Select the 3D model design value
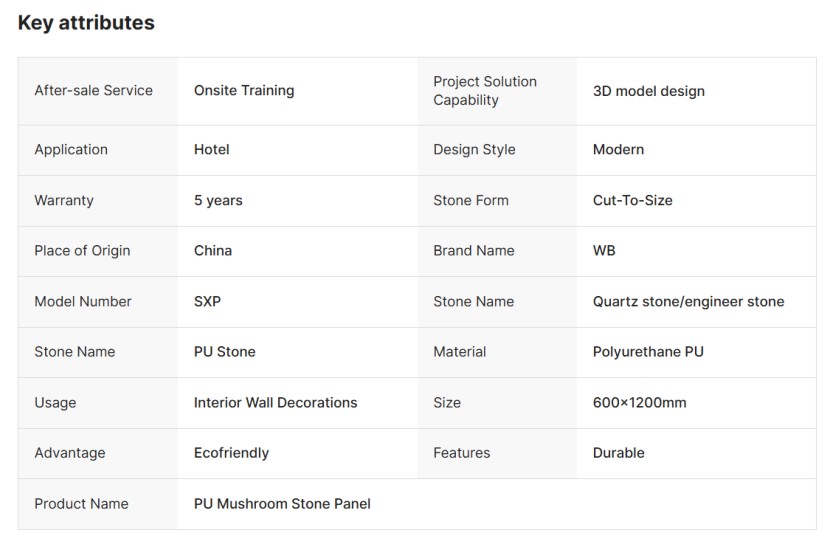Screen dimensions: 831x547 [649, 91]
